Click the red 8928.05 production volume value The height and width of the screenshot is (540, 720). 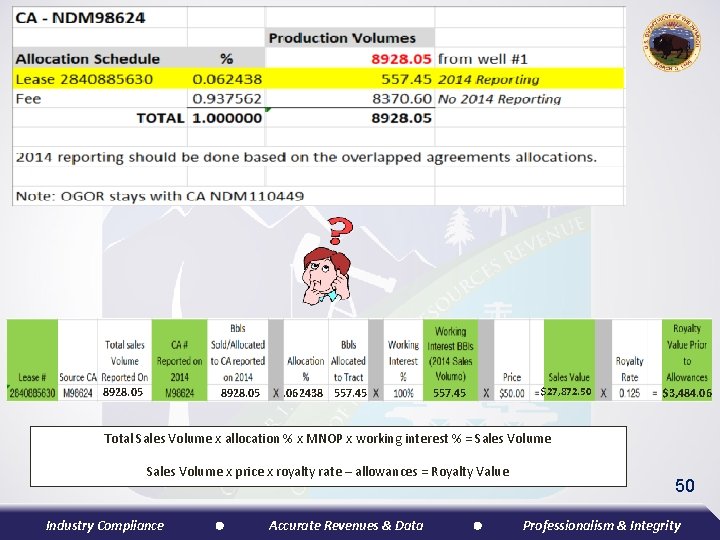coord(401,59)
